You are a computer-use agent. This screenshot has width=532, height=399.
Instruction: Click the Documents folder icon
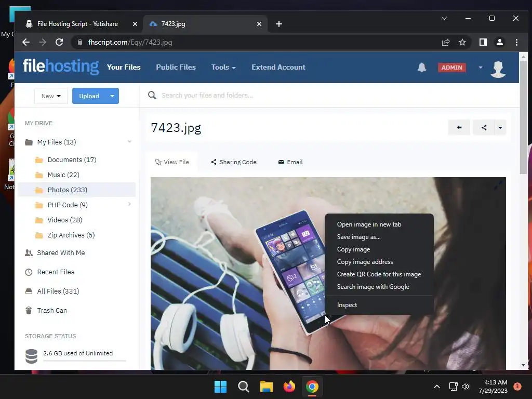39,160
